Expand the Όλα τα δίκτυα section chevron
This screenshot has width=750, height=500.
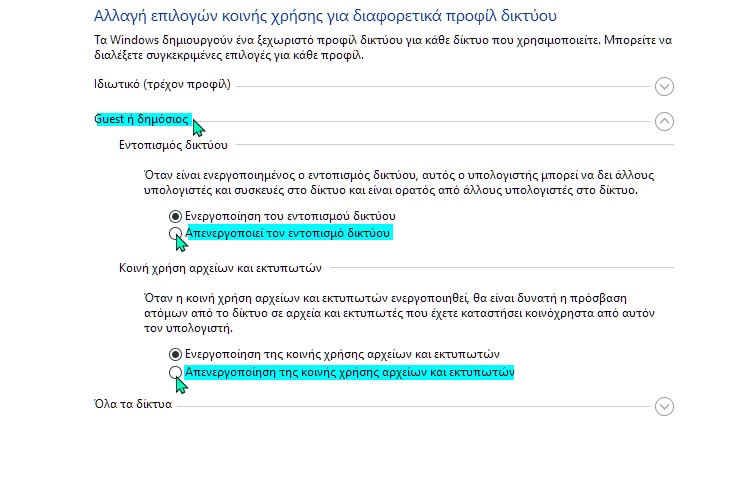[x=664, y=406]
